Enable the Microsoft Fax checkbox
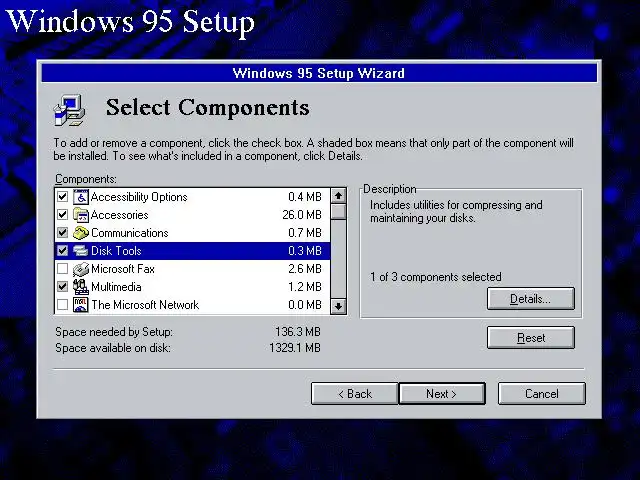The height and width of the screenshot is (480, 640). coord(62,269)
